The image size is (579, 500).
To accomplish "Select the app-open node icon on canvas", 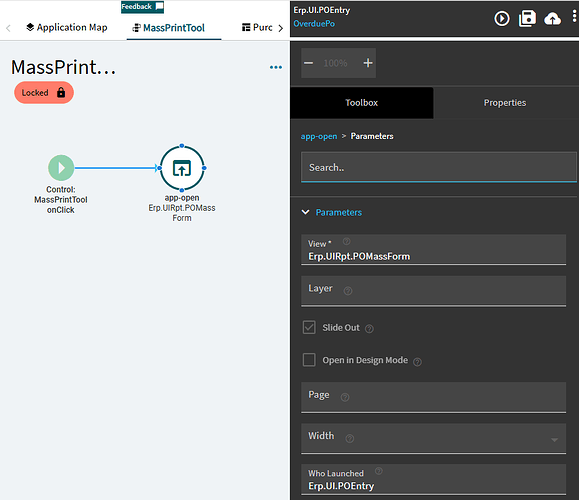I will coord(182,168).
